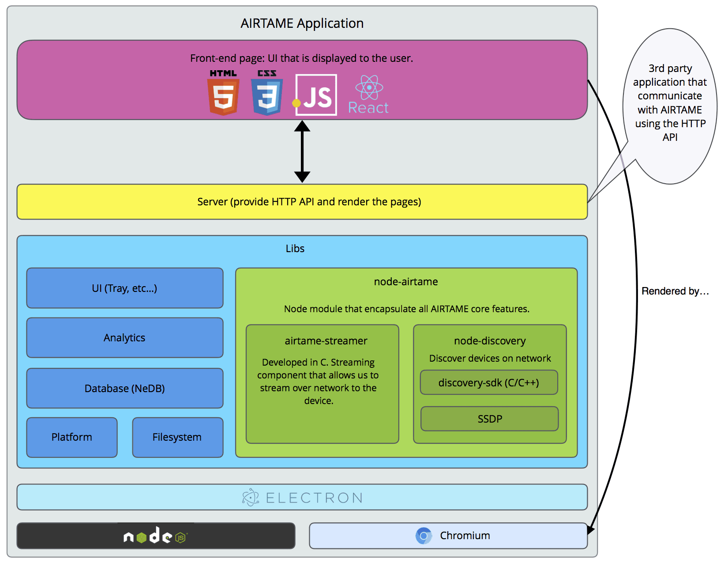This screenshot has height=563, width=728.
Task: Click the 3rd party application speech bubble
Action: [670, 106]
